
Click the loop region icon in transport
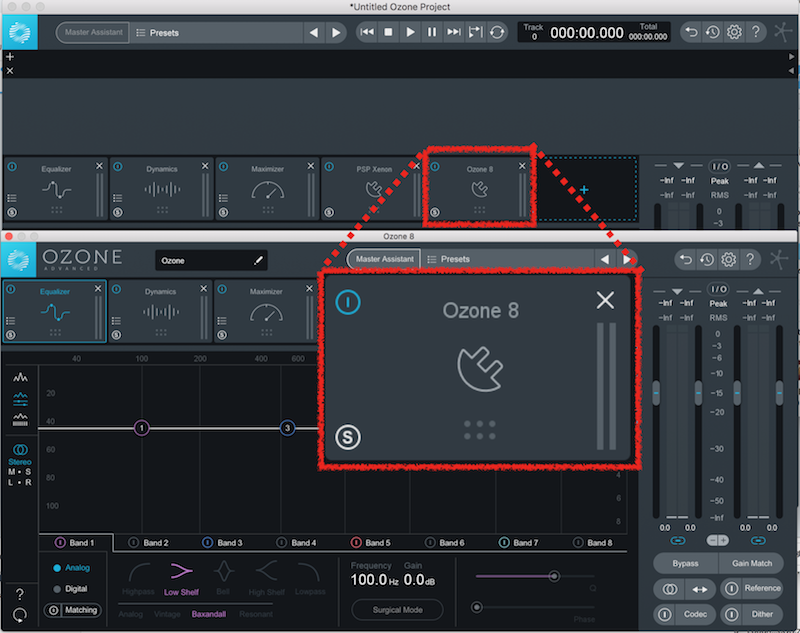click(x=475, y=32)
